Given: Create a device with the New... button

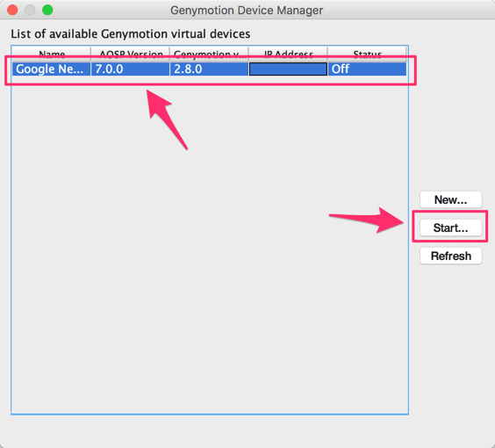Looking at the screenshot, I should 450,199.
